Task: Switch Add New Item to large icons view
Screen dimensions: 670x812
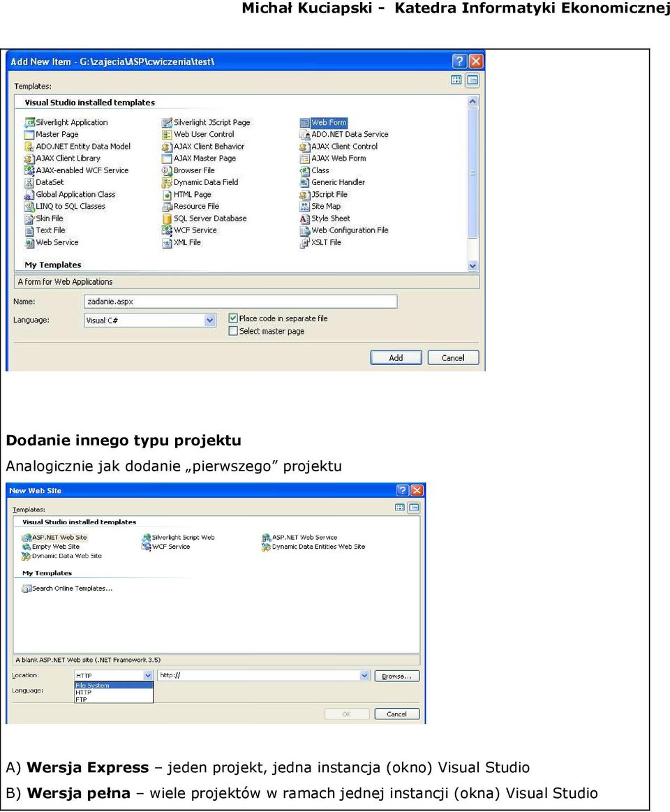Action: click(x=456, y=80)
